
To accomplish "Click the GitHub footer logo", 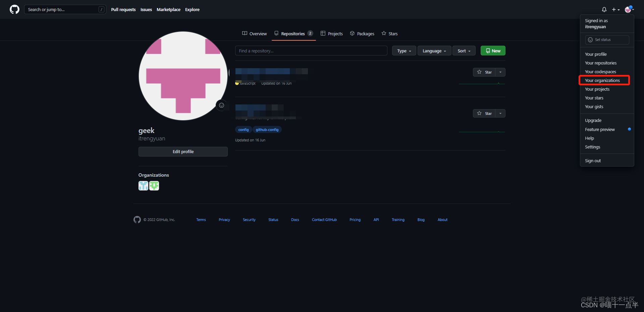I will 137,220.
